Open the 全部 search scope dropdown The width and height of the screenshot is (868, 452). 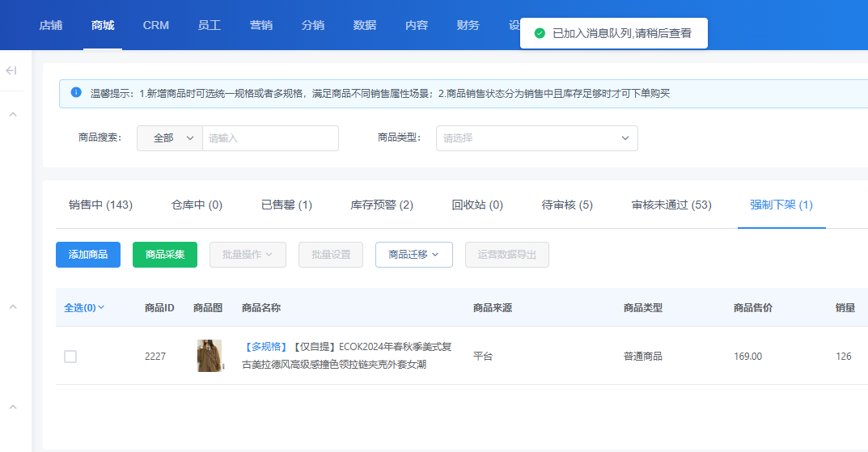[170, 138]
